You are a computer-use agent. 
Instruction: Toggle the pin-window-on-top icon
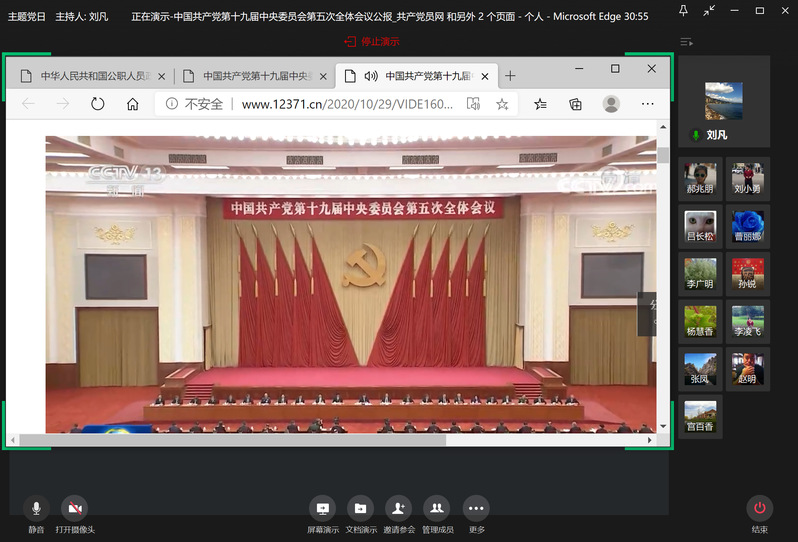(683, 11)
